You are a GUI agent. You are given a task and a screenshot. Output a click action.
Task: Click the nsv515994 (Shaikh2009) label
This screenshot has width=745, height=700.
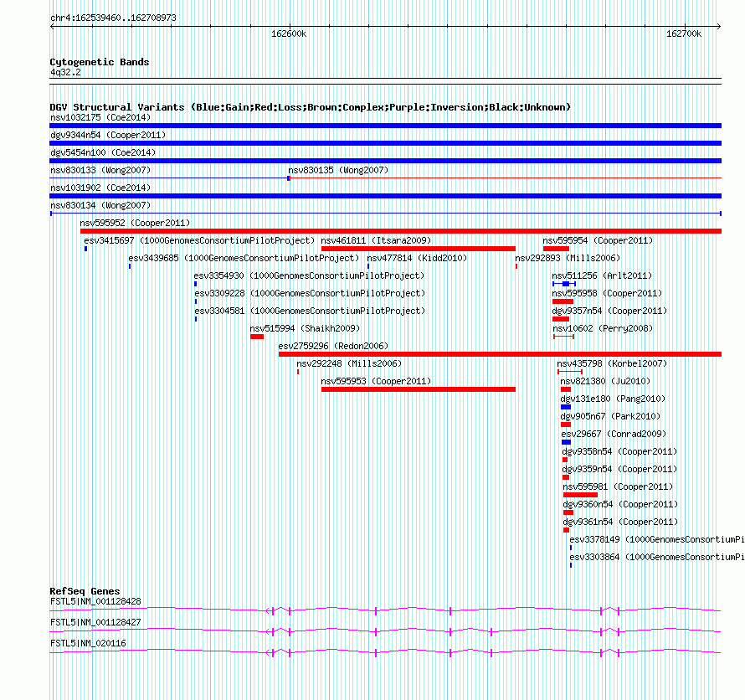[x=305, y=328]
